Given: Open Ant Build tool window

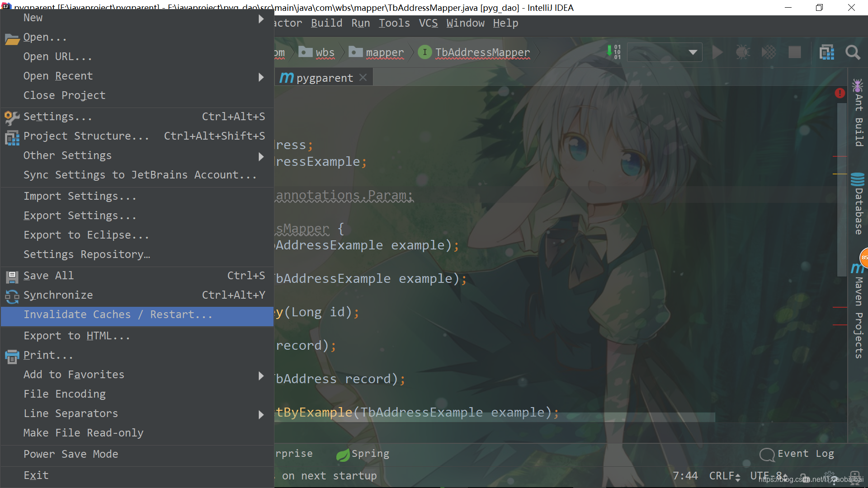Looking at the screenshot, I should pyautogui.click(x=858, y=113).
